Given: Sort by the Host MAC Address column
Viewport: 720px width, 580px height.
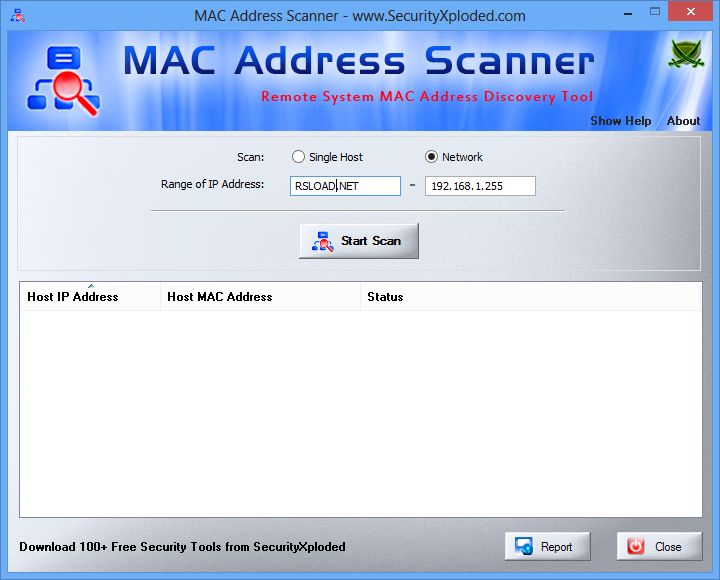Looking at the screenshot, I should point(260,297).
